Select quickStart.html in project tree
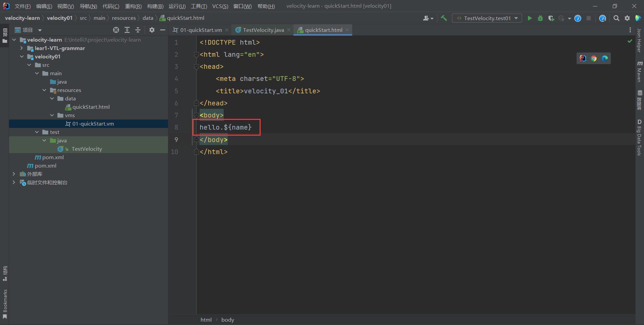 click(x=91, y=107)
